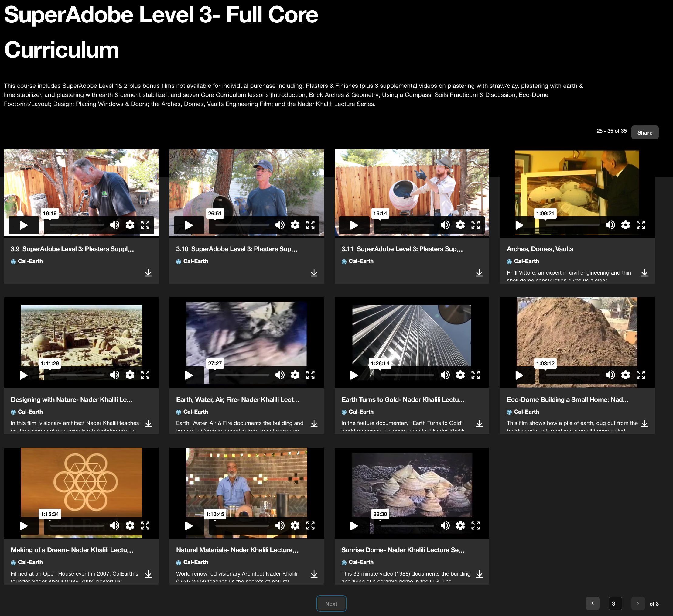This screenshot has width=673, height=616.
Task: Play the Earth Turns to Gold video
Action: [x=354, y=375]
